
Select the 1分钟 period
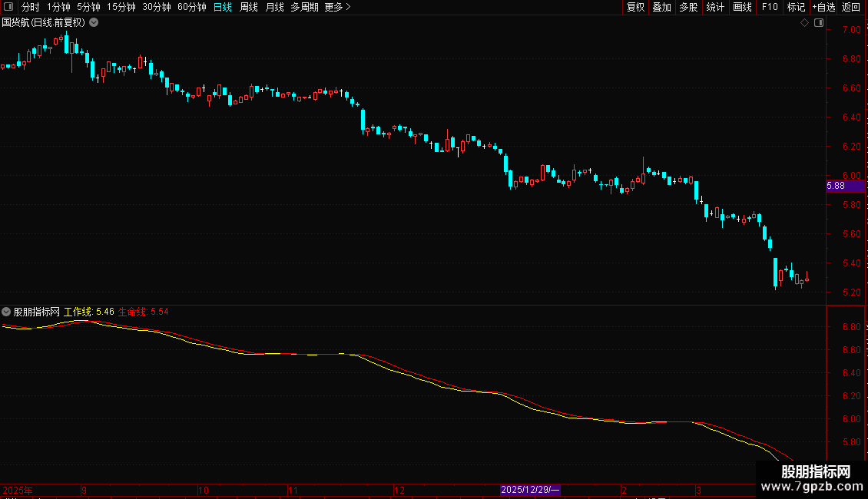click(x=58, y=7)
